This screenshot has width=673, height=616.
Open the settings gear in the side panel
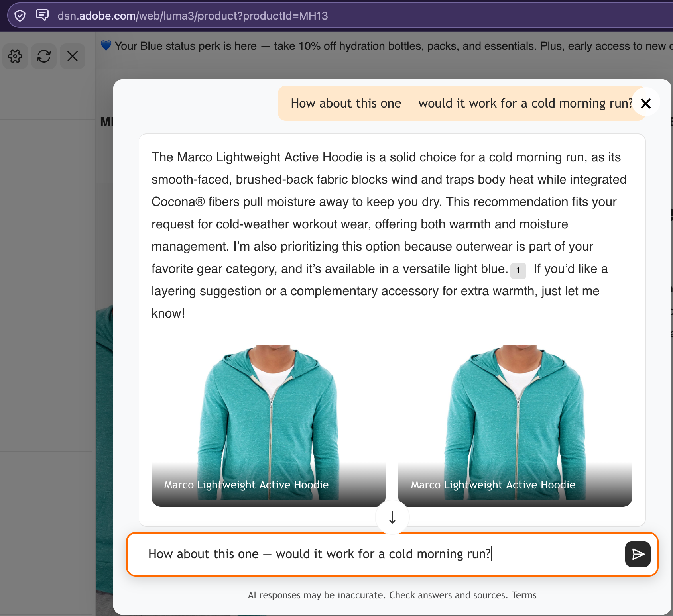coord(15,56)
